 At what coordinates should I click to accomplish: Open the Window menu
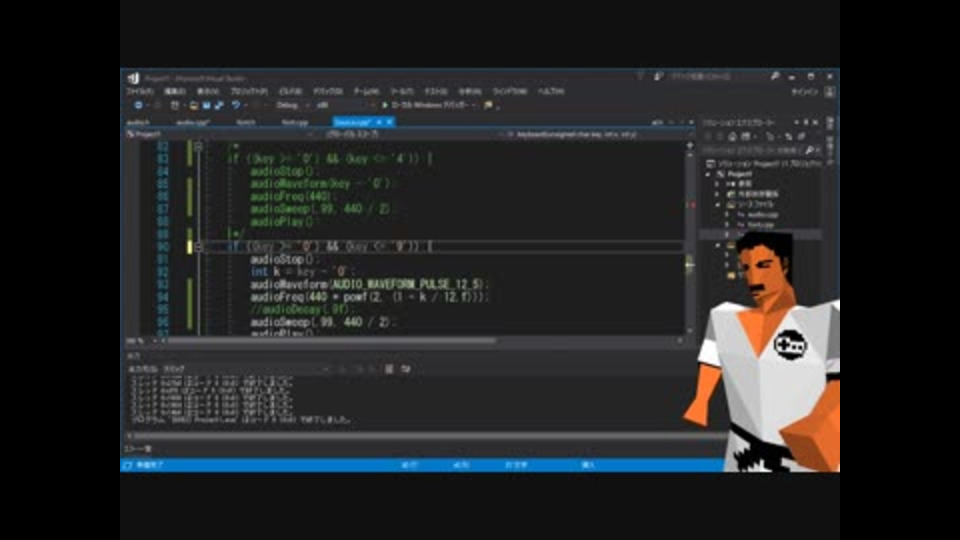point(509,91)
